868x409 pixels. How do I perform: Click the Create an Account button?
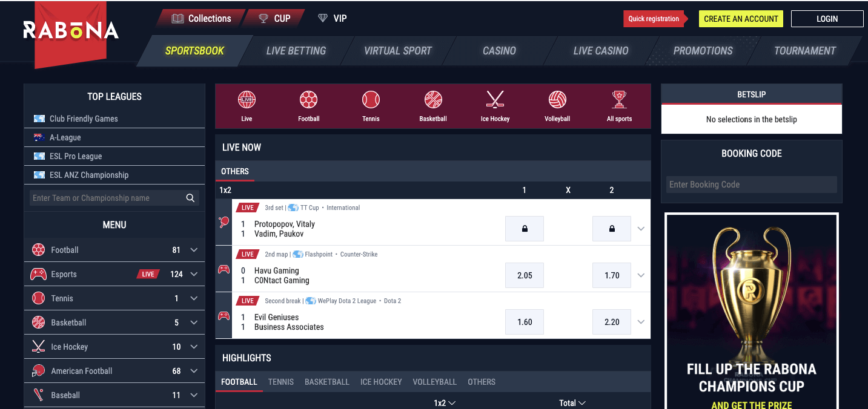click(x=741, y=19)
